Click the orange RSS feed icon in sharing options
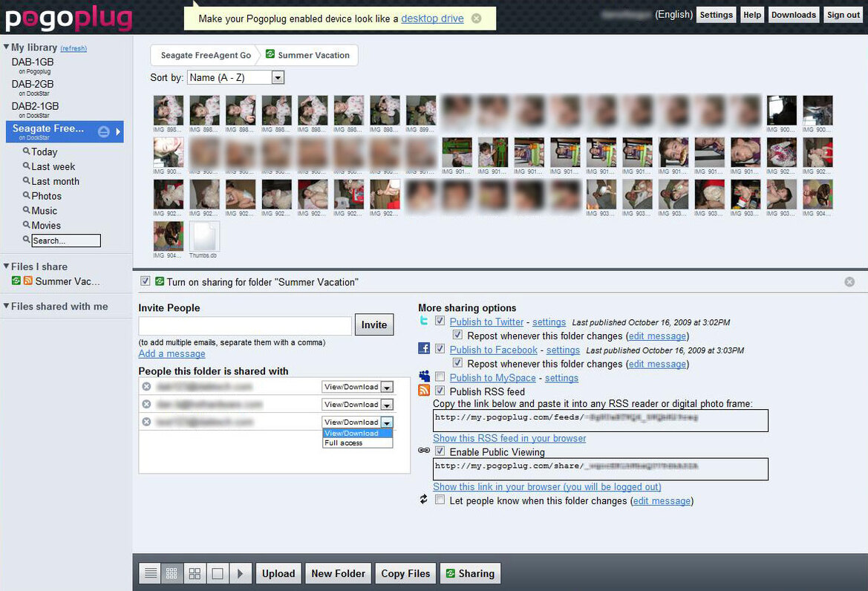Image resolution: width=868 pixels, height=591 pixels. coord(424,391)
